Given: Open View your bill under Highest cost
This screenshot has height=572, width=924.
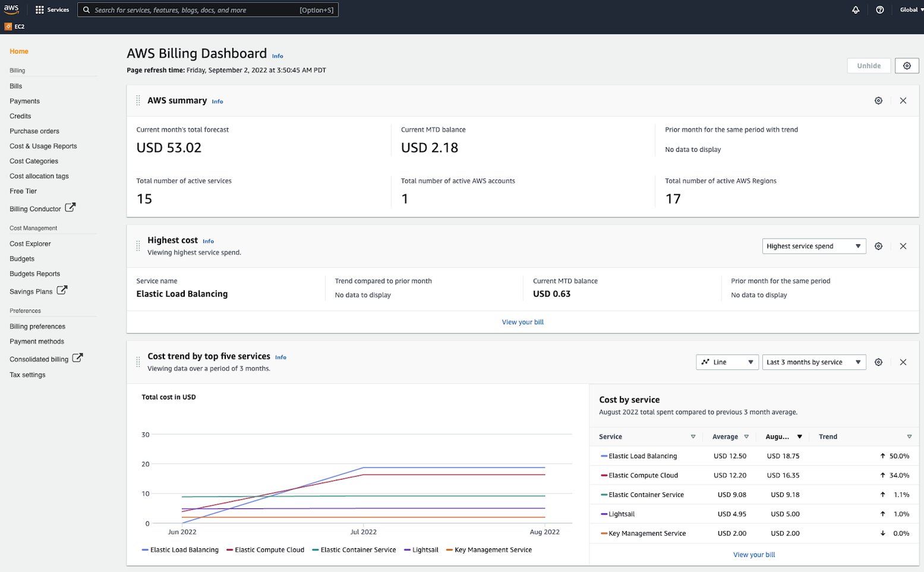Looking at the screenshot, I should click(522, 322).
